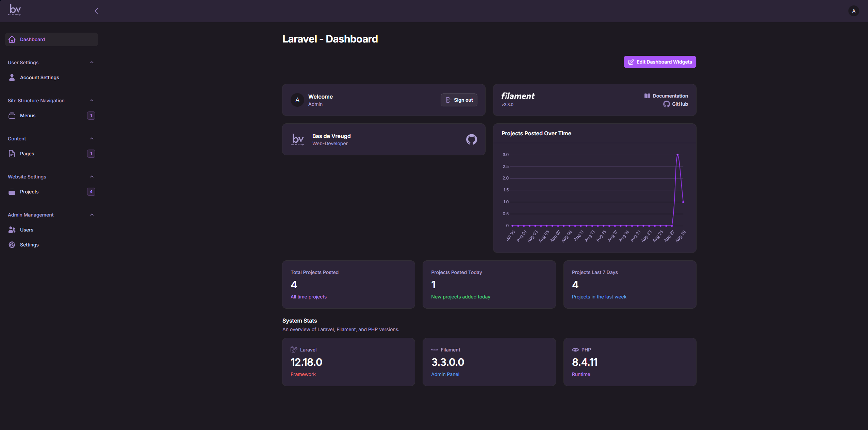The height and width of the screenshot is (430, 868).
Task: Open the Dashboard menu entry
Action: click(x=32, y=39)
